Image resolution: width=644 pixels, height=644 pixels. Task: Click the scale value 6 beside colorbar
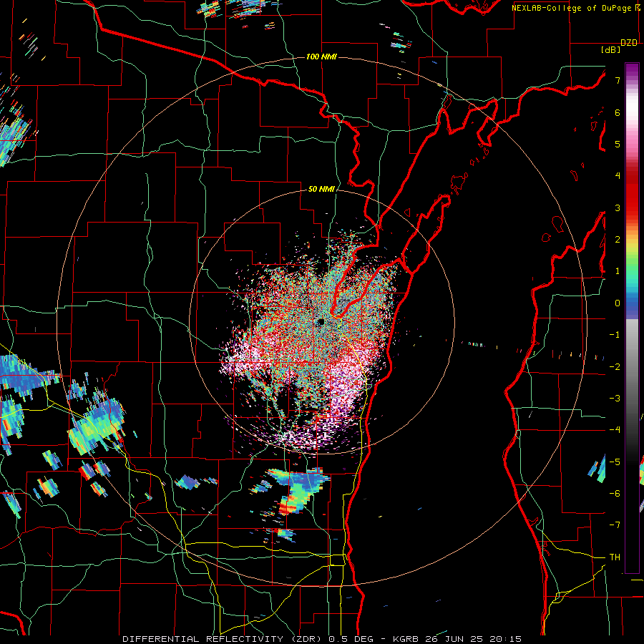tap(618, 112)
